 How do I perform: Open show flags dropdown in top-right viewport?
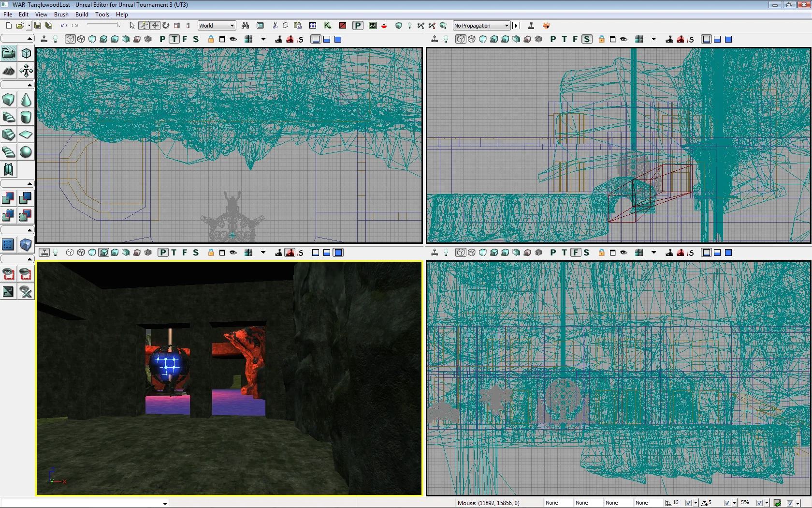click(x=654, y=39)
